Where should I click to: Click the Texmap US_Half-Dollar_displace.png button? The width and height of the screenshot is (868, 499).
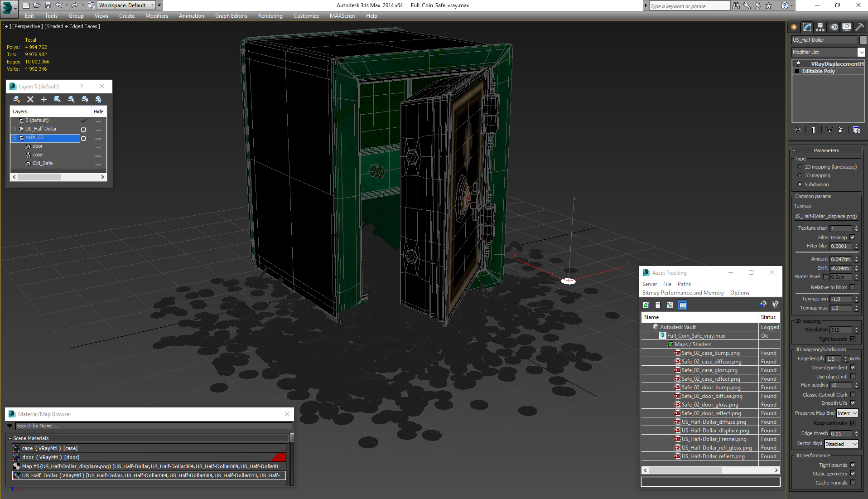point(826,216)
